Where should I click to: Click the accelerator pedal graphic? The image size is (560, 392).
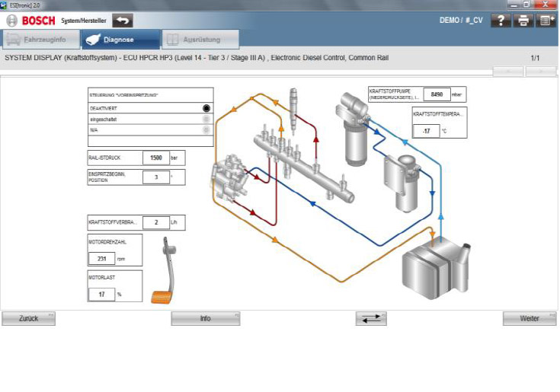pyautogui.click(x=165, y=271)
